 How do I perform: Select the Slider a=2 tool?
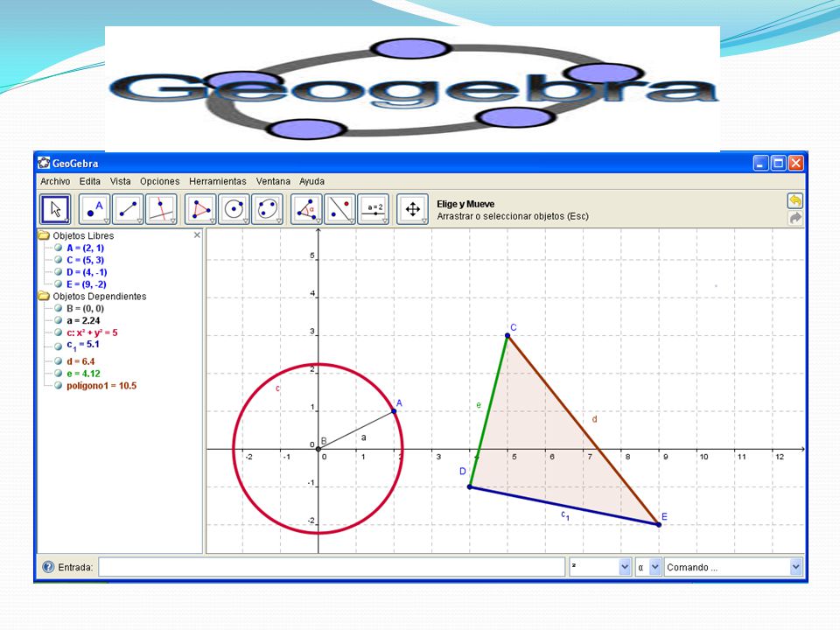(374, 209)
